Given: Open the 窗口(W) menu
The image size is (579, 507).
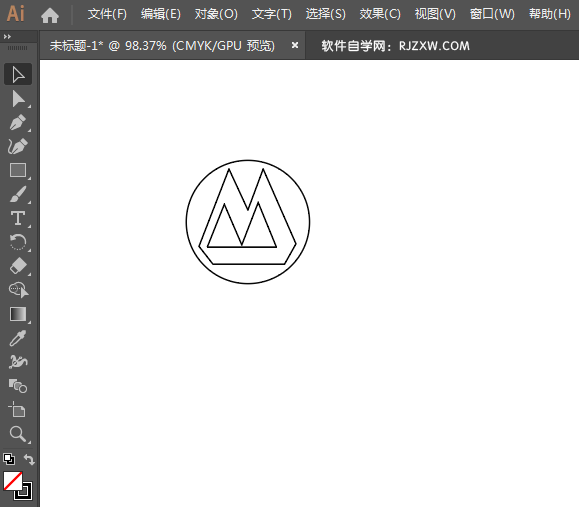Looking at the screenshot, I should 492,14.
